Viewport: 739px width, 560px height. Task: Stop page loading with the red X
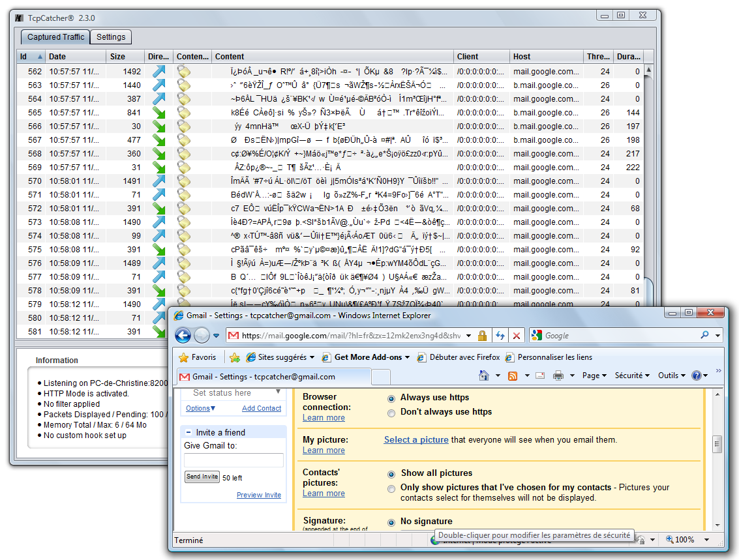coord(517,335)
